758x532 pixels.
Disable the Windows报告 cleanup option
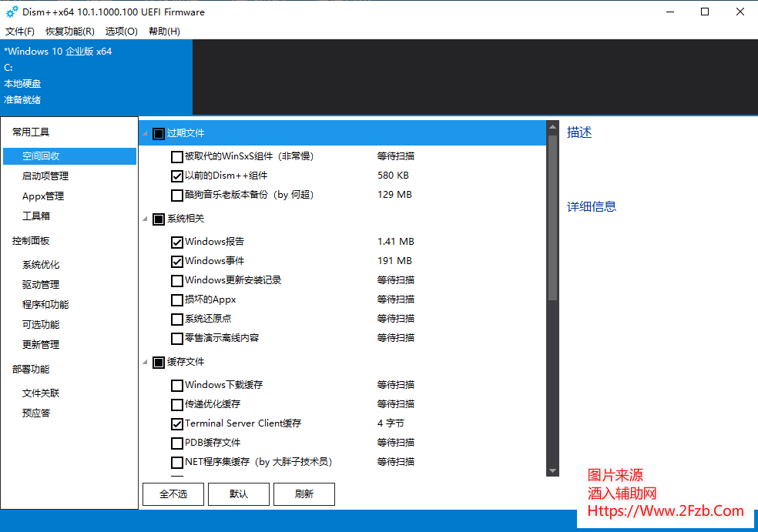[177, 241]
